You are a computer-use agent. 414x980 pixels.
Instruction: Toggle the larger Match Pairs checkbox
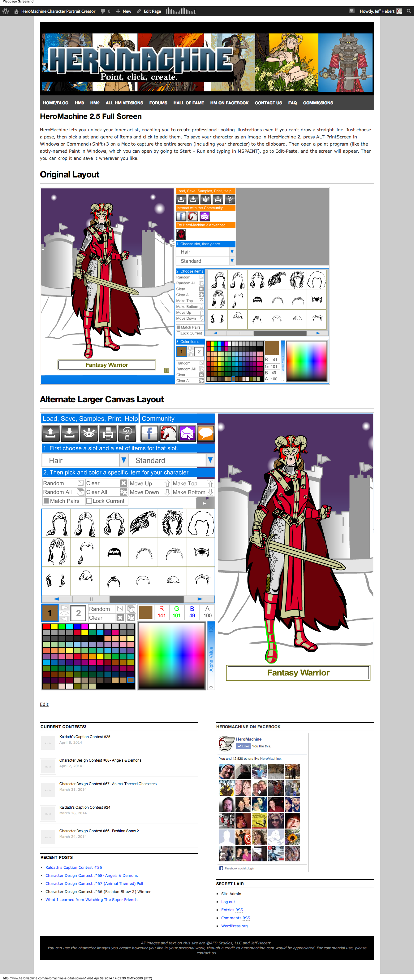(46, 501)
